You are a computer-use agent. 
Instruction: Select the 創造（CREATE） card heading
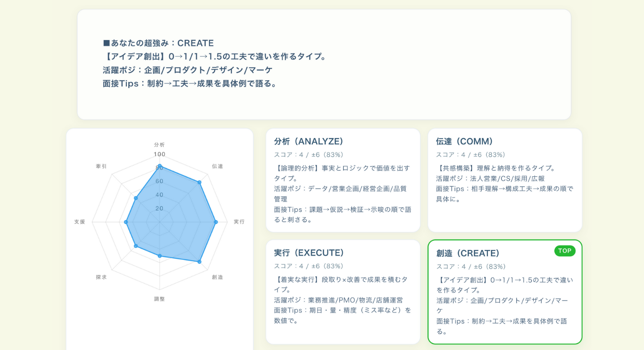tap(468, 253)
